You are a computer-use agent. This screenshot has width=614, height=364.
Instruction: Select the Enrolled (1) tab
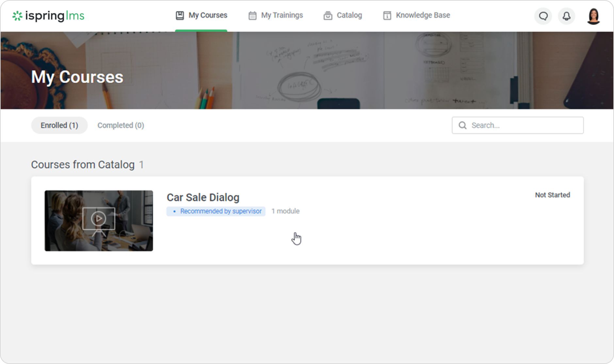pyautogui.click(x=59, y=125)
